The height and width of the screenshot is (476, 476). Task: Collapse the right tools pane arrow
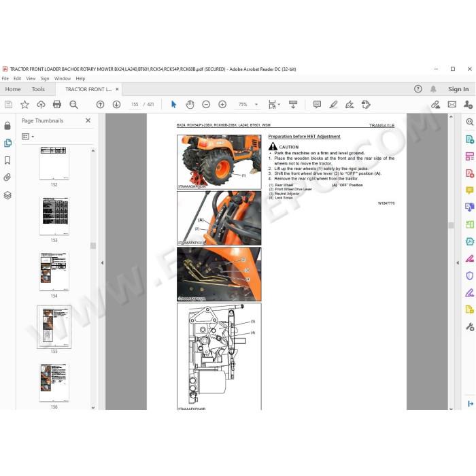click(458, 263)
